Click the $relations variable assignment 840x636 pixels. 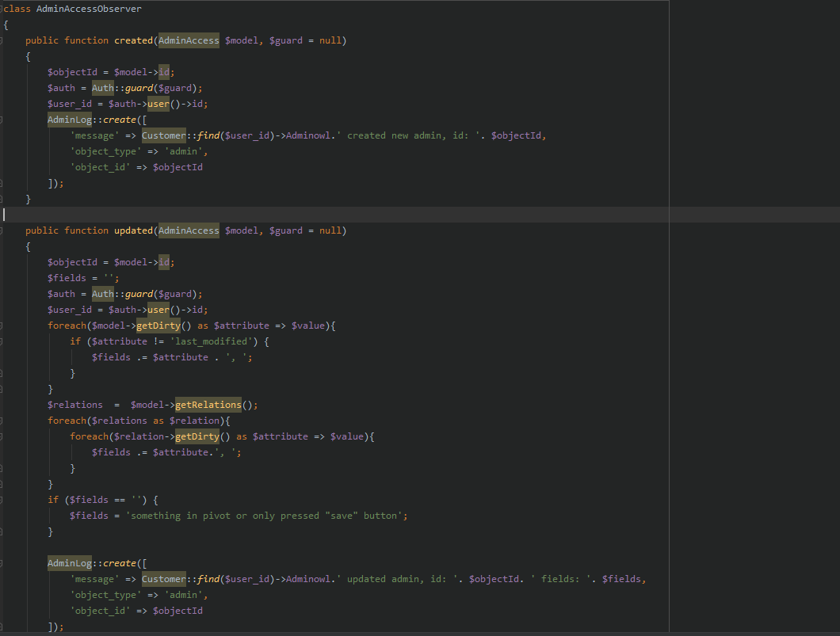tap(74, 405)
